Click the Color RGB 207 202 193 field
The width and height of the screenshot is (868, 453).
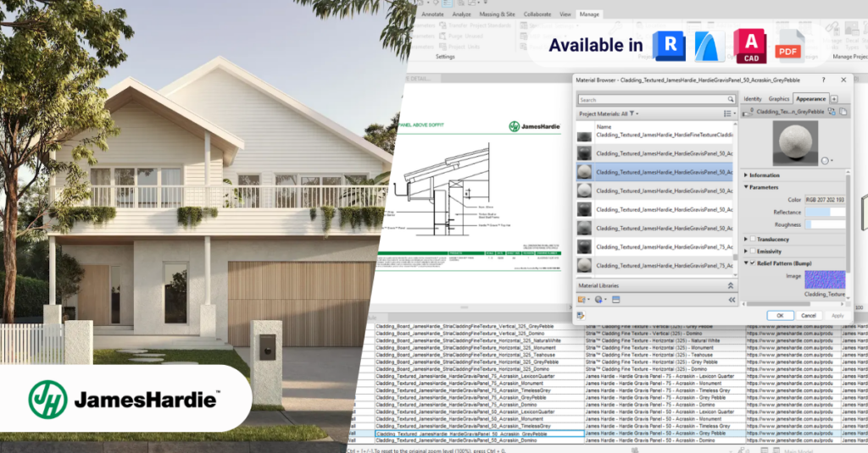(x=825, y=200)
